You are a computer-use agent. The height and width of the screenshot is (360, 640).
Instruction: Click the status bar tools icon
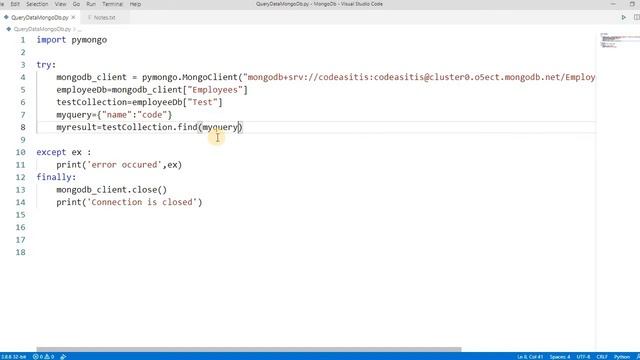[63, 357]
